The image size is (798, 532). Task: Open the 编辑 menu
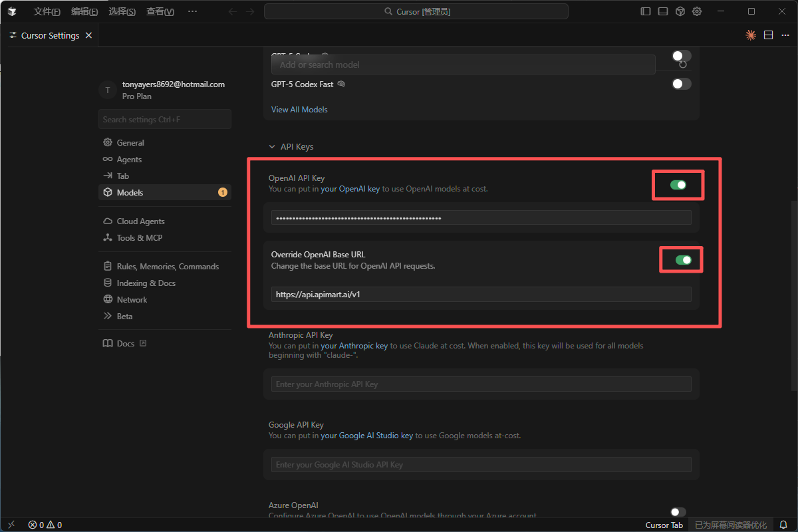[84, 11]
